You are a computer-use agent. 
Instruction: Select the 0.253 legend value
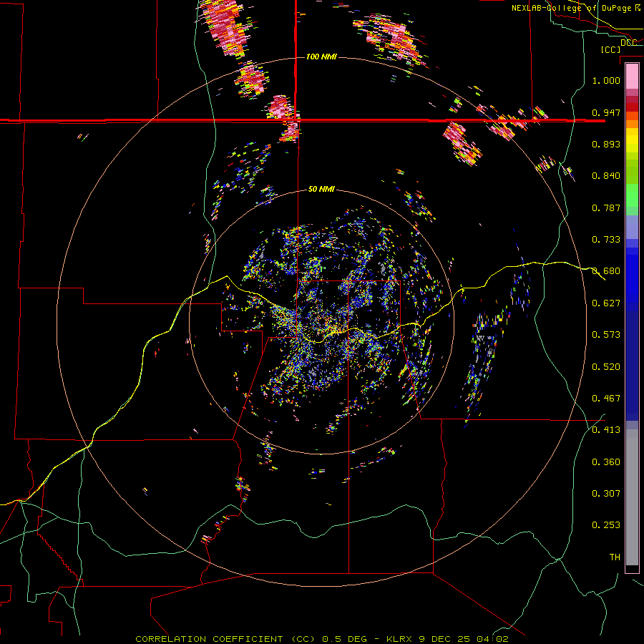coord(606,525)
